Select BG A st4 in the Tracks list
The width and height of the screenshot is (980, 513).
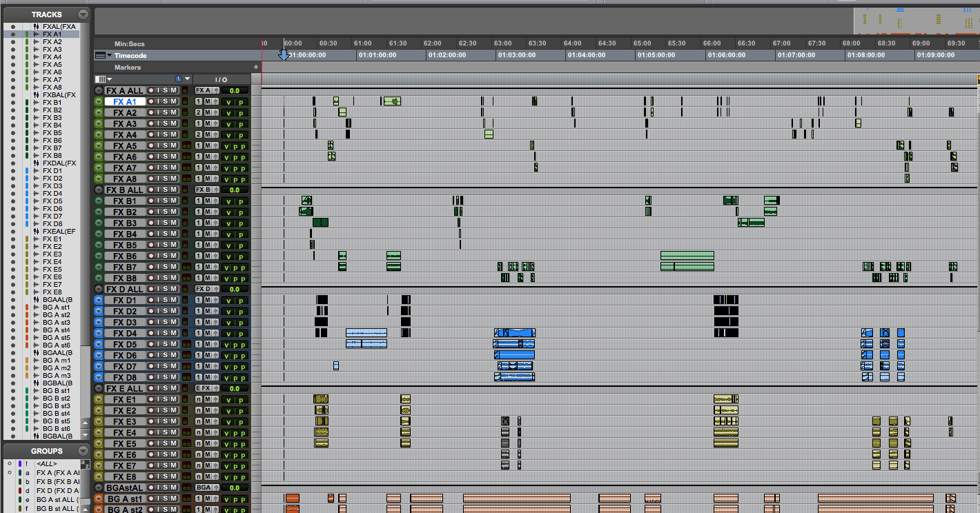[56, 330]
